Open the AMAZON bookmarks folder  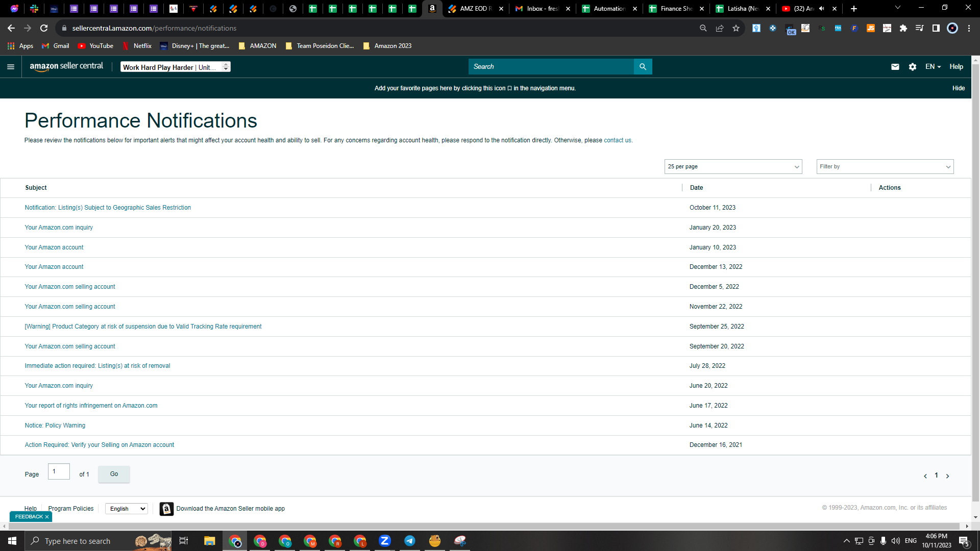(x=257, y=46)
